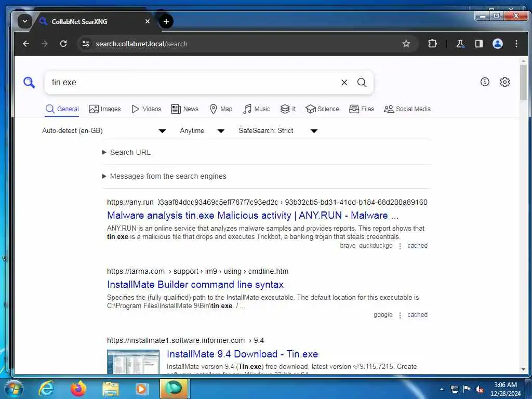Click the https://tarma.com result URL
The width and height of the screenshot is (532, 399).
click(197, 271)
